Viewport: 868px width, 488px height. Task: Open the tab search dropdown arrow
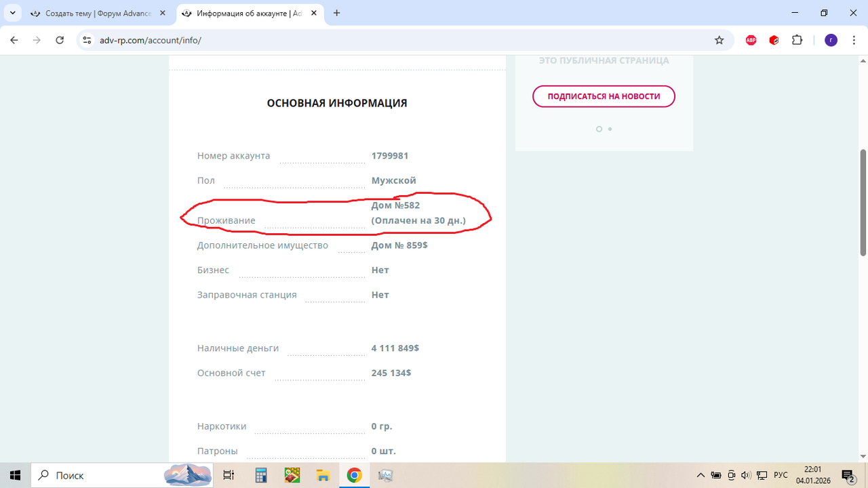click(13, 13)
